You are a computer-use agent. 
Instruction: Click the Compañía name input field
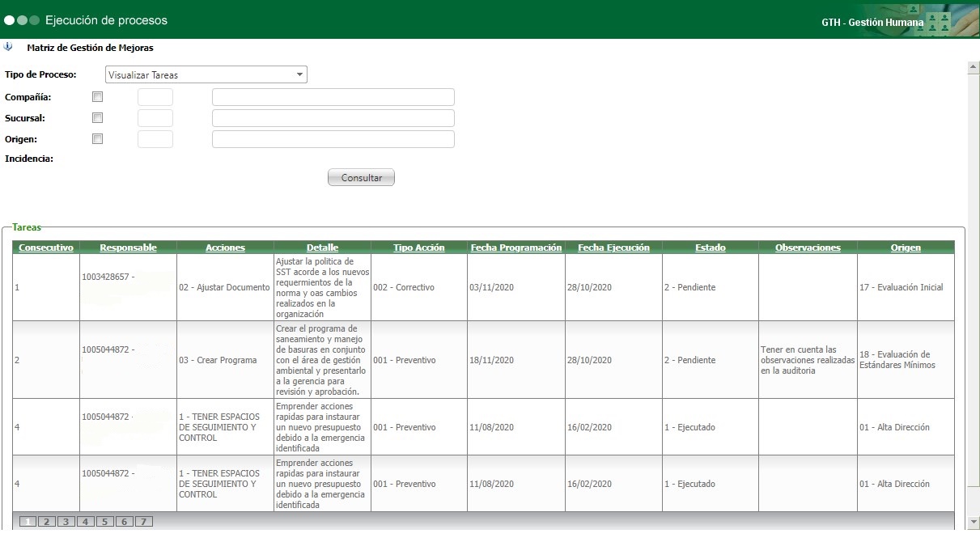tap(333, 97)
